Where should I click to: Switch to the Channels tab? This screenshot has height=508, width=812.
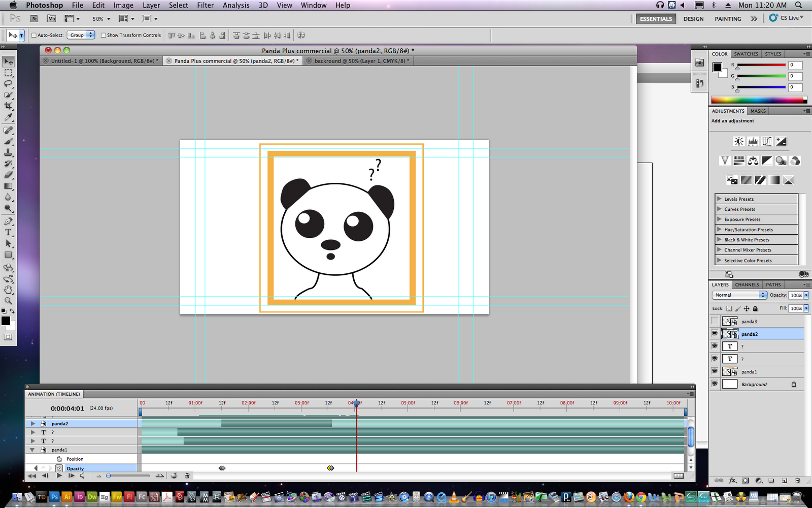click(747, 284)
